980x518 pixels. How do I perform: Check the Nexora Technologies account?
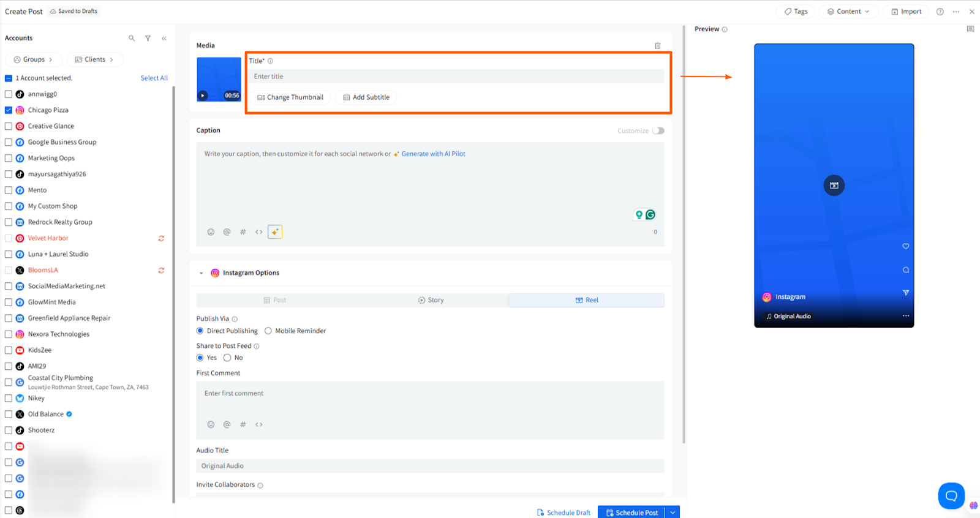coord(9,334)
